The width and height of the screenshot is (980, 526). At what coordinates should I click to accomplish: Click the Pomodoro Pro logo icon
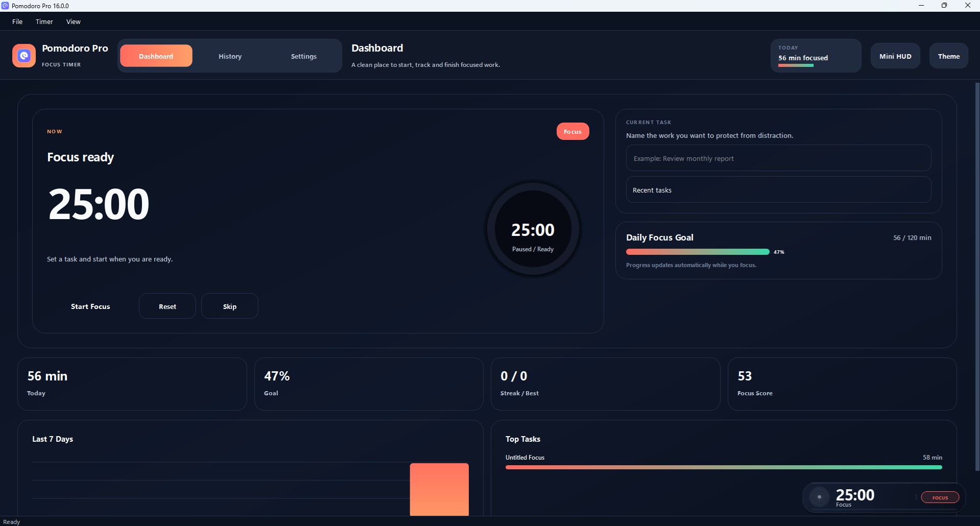(24, 56)
